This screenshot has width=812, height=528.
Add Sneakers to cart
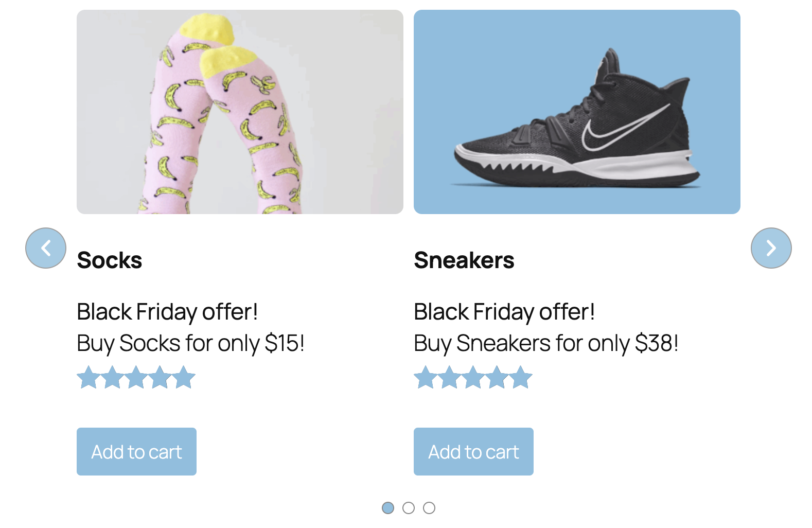[473, 451]
